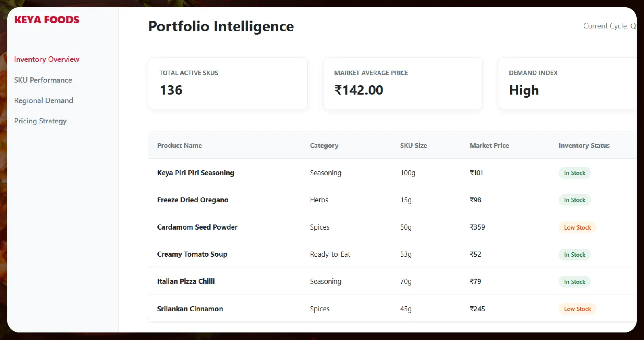
Task: Click Cardamom Seed Powder Low Stock badge
Action: pos(578,227)
